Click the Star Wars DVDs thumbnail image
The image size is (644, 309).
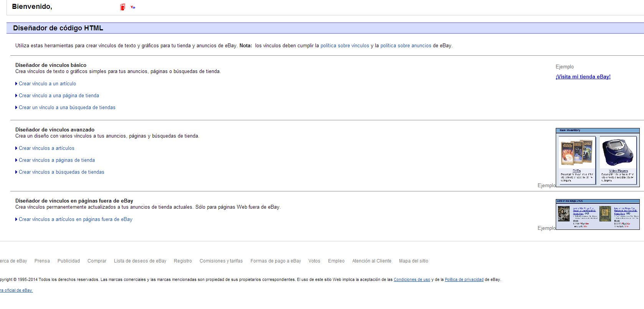[x=577, y=153]
